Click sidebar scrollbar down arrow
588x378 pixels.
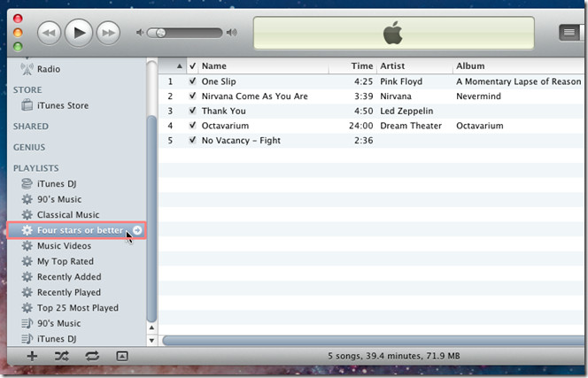(151, 341)
